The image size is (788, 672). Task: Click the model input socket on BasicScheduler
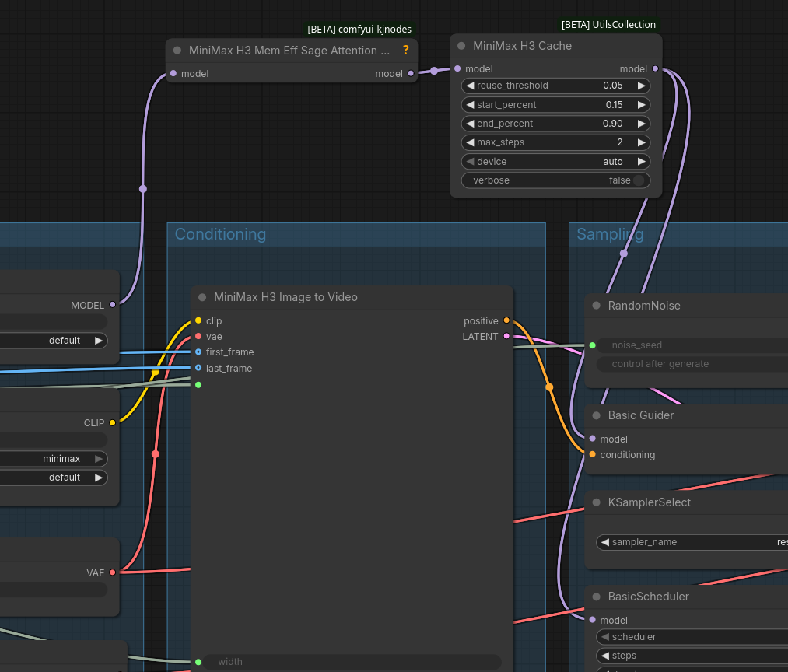tap(593, 620)
